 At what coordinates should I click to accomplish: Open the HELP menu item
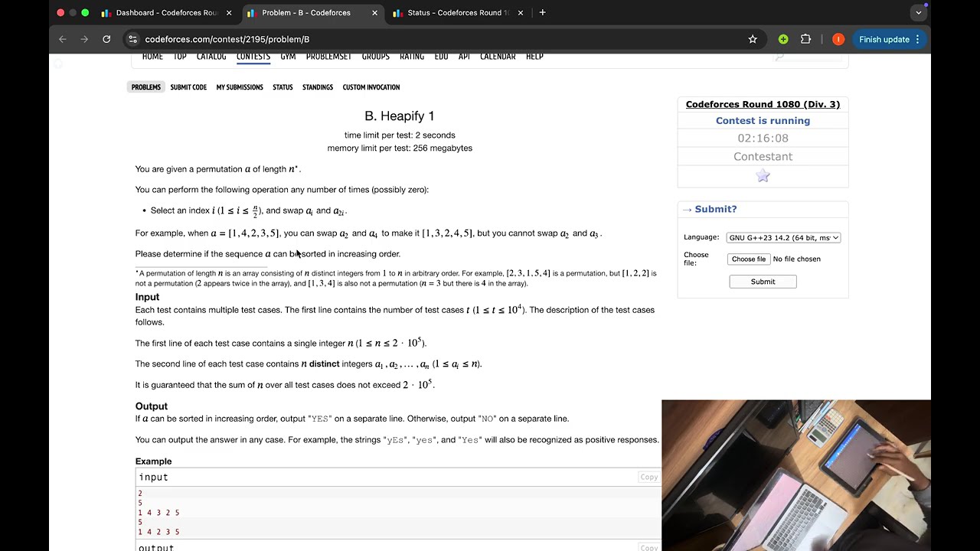click(534, 56)
